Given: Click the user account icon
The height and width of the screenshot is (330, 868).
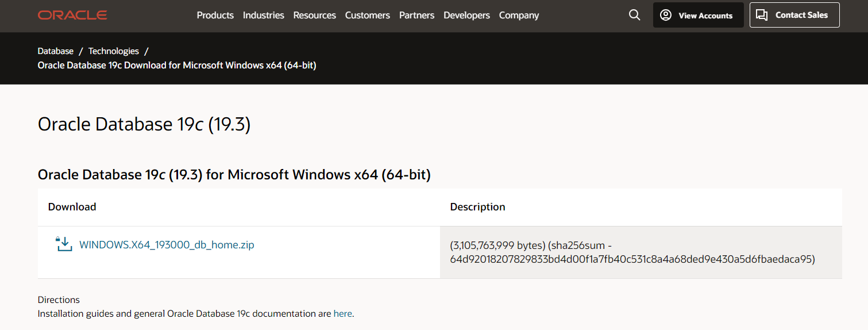Looking at the screenshot, I should [666, 15].
